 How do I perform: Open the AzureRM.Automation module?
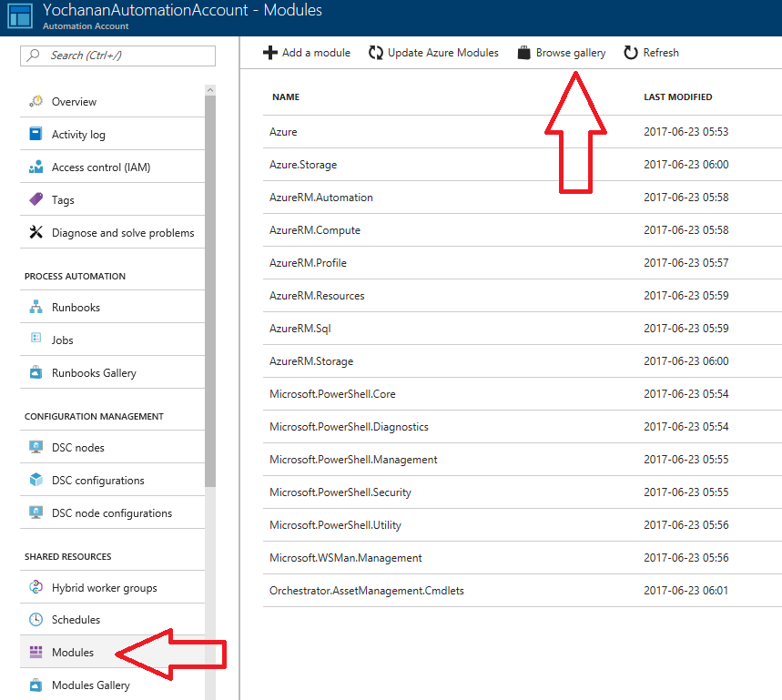523,198
